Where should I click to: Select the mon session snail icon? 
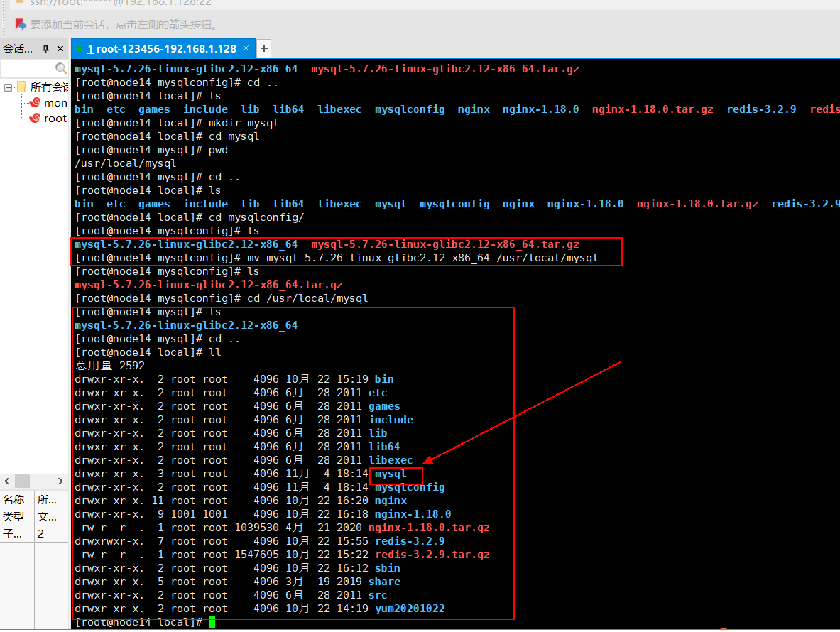click(36, 102)
